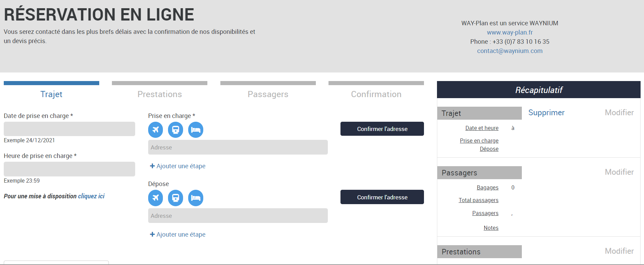
Task: Click Supprimer in the Trajet summary
Action: 546,113
